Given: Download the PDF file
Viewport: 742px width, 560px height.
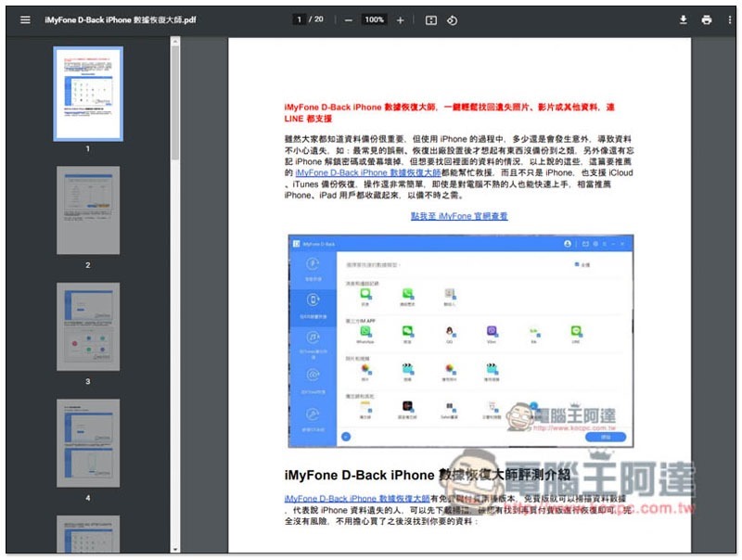Looking at the screenshot, I should pyautogui.click(x=683, y=19).
